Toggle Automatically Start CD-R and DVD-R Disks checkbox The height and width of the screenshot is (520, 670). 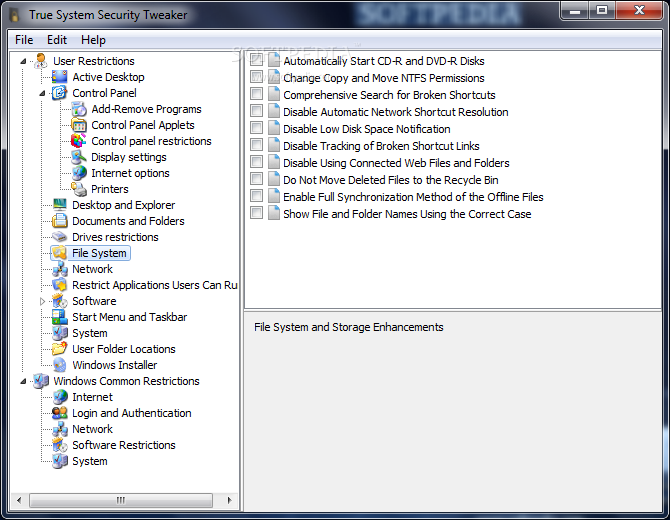pos(256,60)
